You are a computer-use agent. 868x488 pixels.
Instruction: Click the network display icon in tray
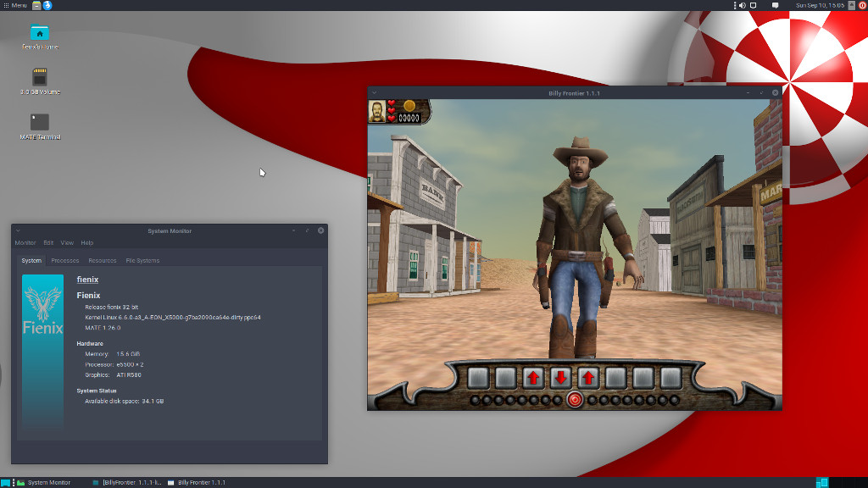coord(753,5)
